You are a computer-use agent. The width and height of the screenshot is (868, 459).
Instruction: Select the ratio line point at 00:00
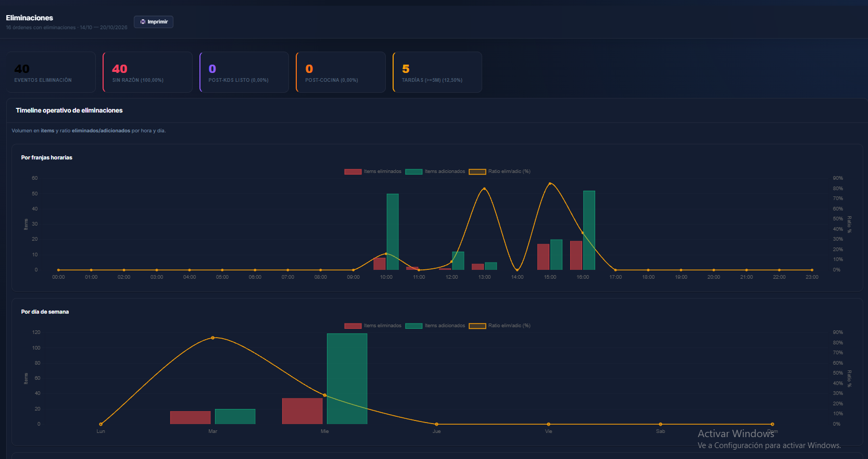tap(58, 270)
